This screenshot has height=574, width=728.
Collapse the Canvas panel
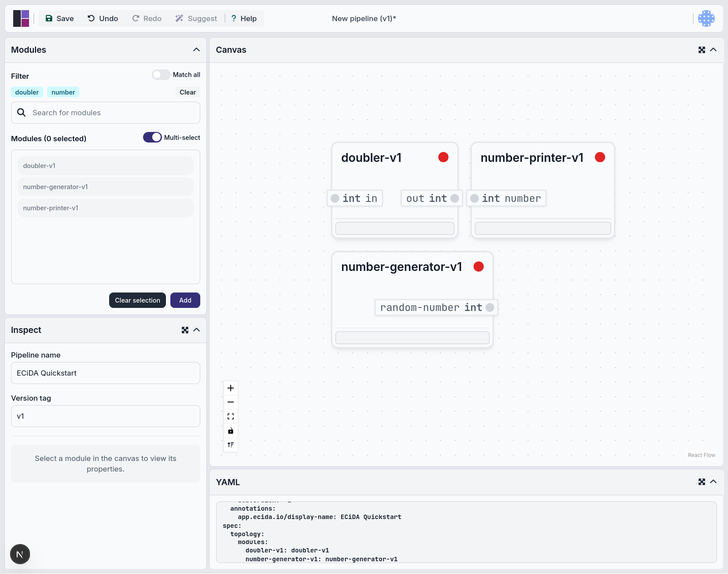tap(713, 50)
